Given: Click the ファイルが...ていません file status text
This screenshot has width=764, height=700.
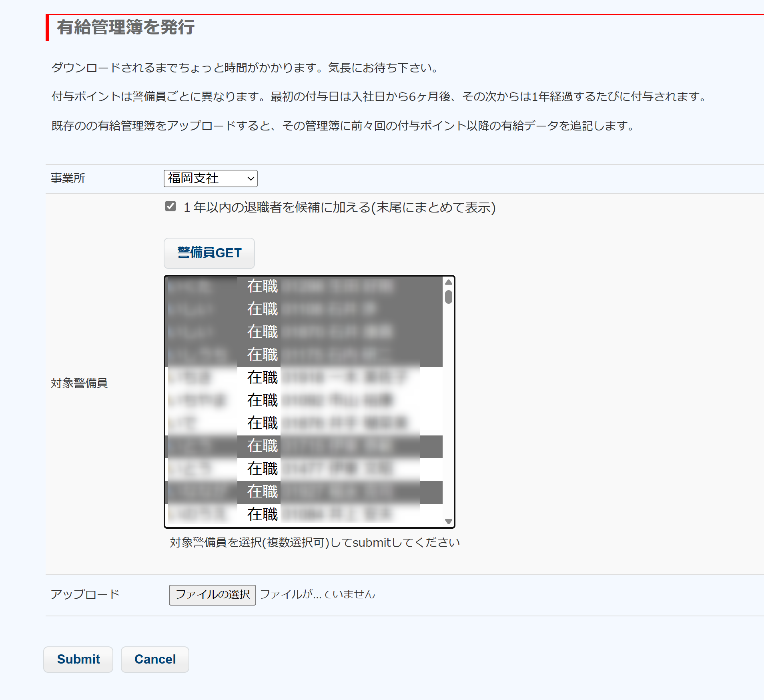Looking at the screenshot, I should [318, 595].
